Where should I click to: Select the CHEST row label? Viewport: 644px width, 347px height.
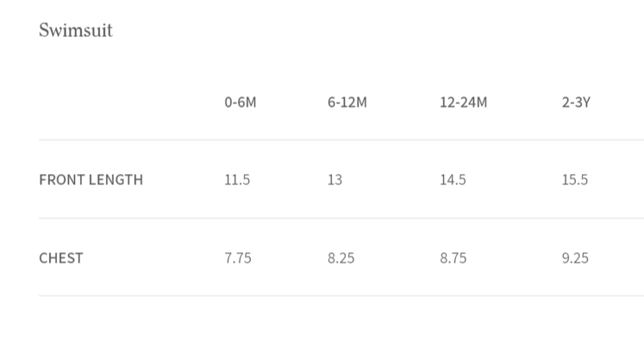(x=61, y=257)
